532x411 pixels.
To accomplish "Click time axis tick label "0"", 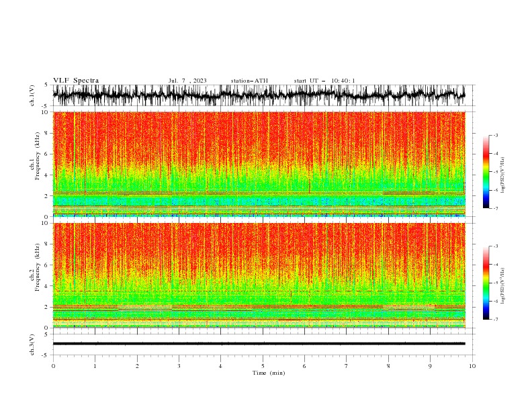I will click(53, 366).
